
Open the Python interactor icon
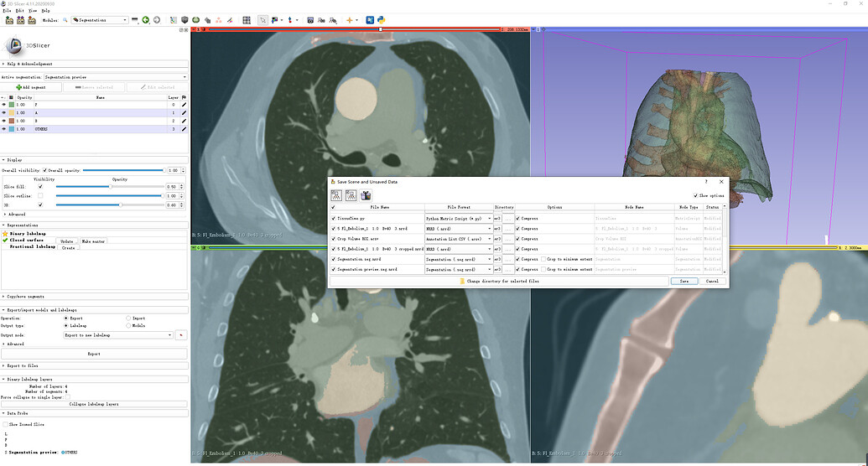382,20
